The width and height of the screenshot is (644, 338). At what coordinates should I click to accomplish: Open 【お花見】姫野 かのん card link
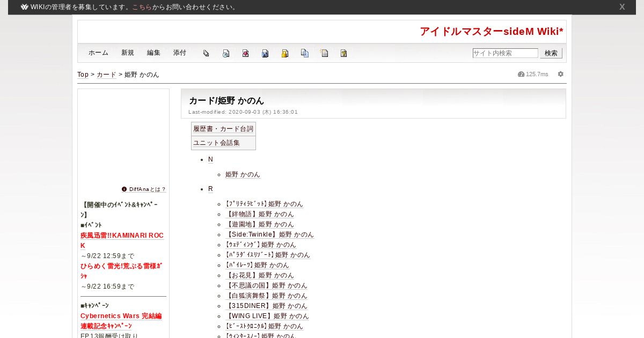pos(260,275)
